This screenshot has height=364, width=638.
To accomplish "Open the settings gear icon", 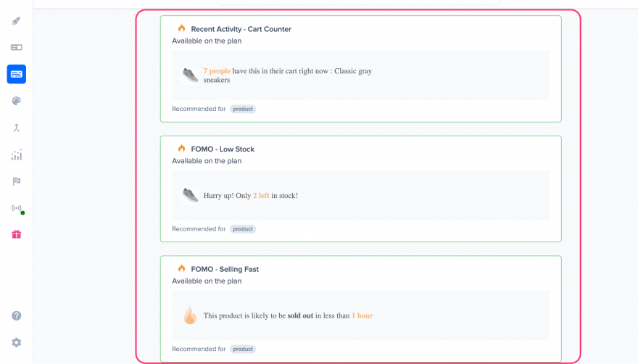I will tap(16, 342).
